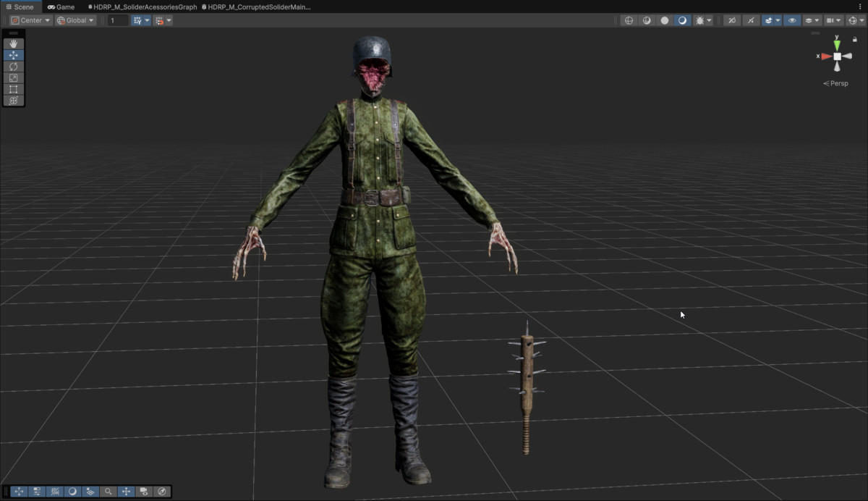Toggle the gizmo rotation lock
Screen dimensions: 868x501
click(x=855, y=40)
